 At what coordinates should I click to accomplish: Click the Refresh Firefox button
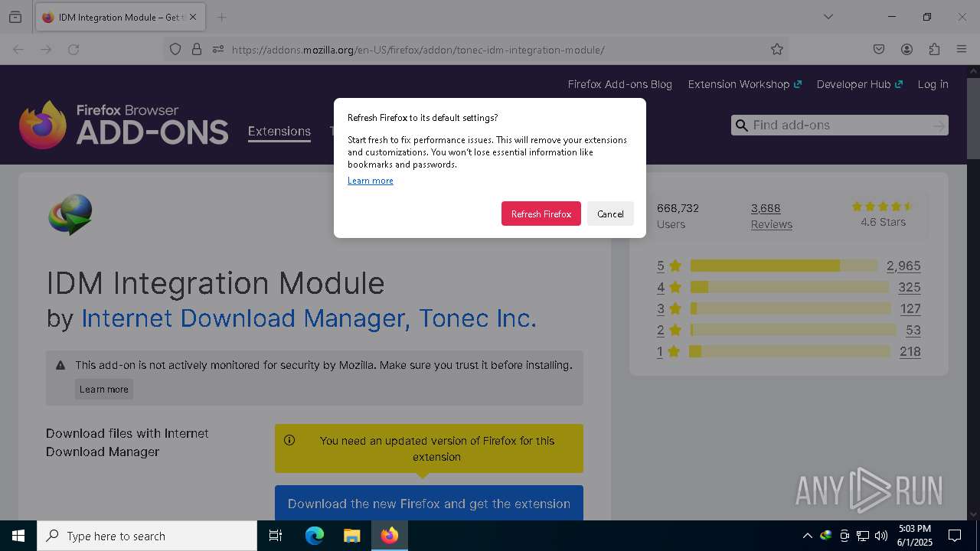pyautogui.click(x=541, y=214)
